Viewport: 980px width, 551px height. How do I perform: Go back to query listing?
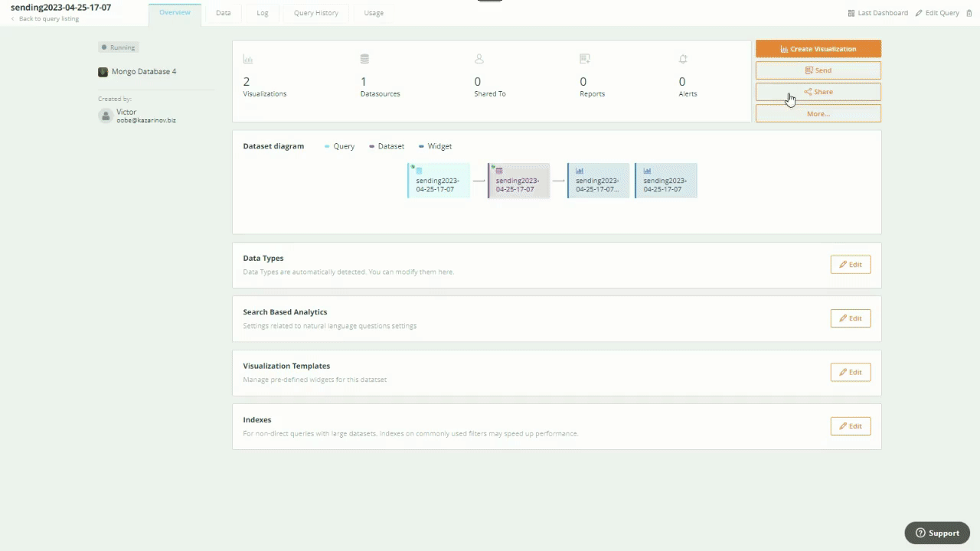coord(48,18)
